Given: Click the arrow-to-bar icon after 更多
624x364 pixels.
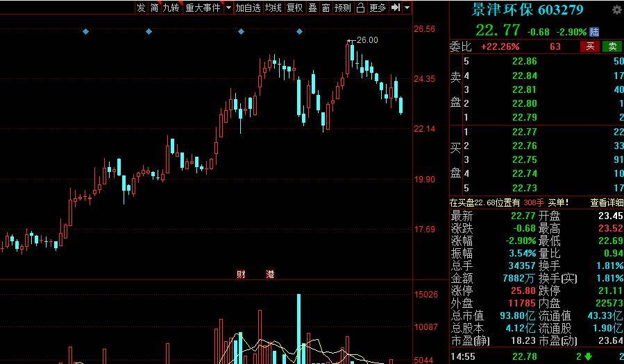Looking at the screenshot, I should coord(395,8).
